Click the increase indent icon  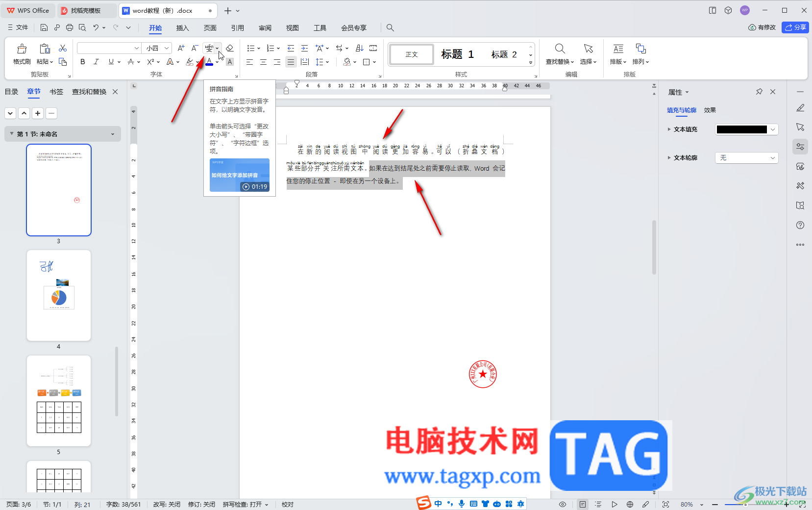tap(304, 48)
